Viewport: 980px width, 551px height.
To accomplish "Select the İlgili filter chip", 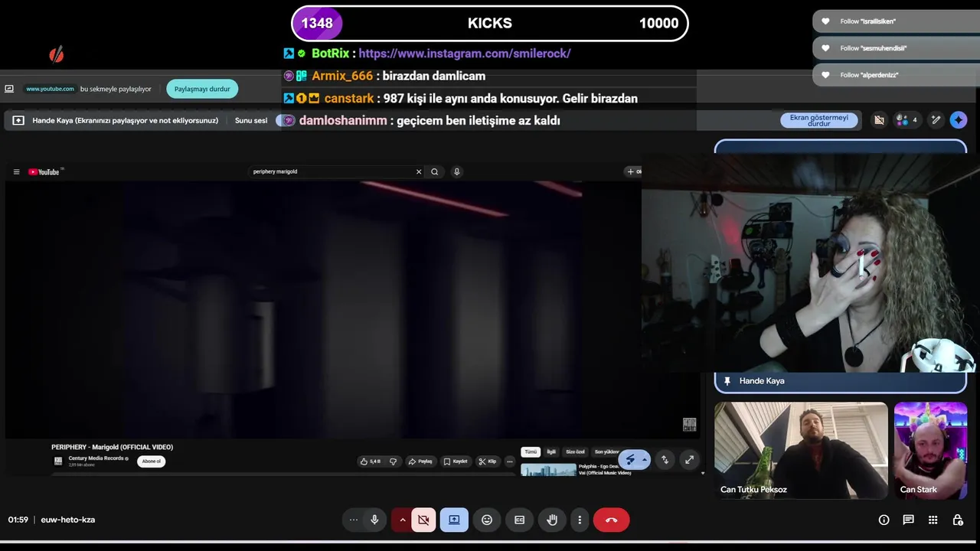I will 550,452.
